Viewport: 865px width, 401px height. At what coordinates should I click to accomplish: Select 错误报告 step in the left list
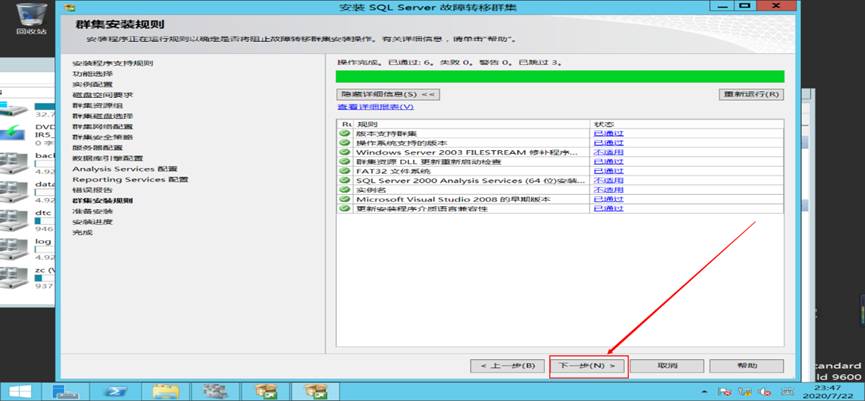click(93, 190)
